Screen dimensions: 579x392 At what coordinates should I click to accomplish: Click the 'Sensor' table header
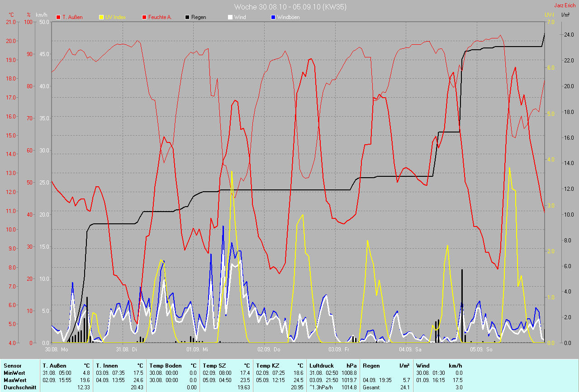pyautogui.click(x=12, y=365)
